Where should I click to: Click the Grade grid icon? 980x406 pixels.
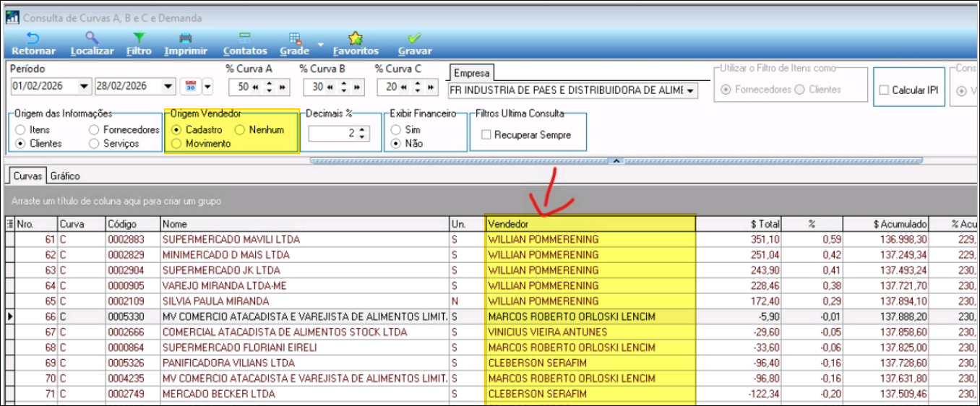295,39
